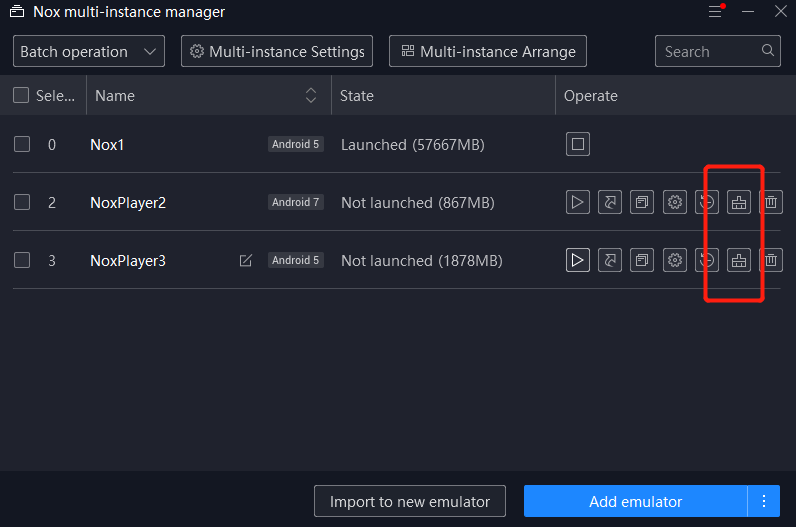The width and height of the screenshot is (796, 527).
Task: Check the box for Nox1 row
Action: 22,144
